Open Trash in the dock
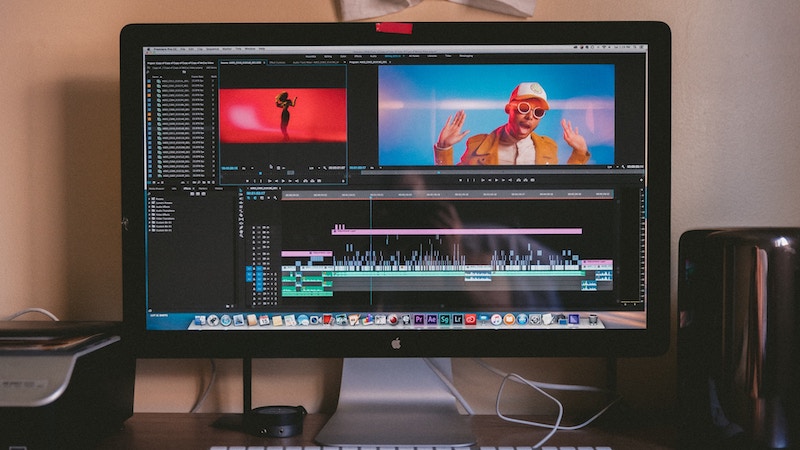 (593, 319)
